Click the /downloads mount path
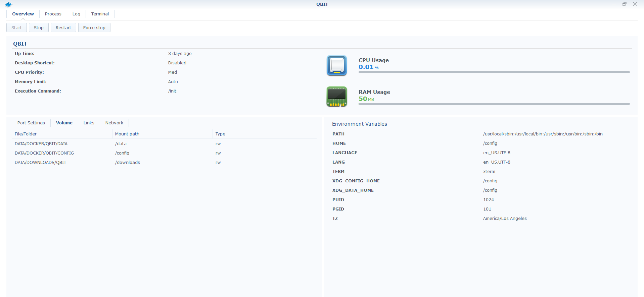 point(128,162)
